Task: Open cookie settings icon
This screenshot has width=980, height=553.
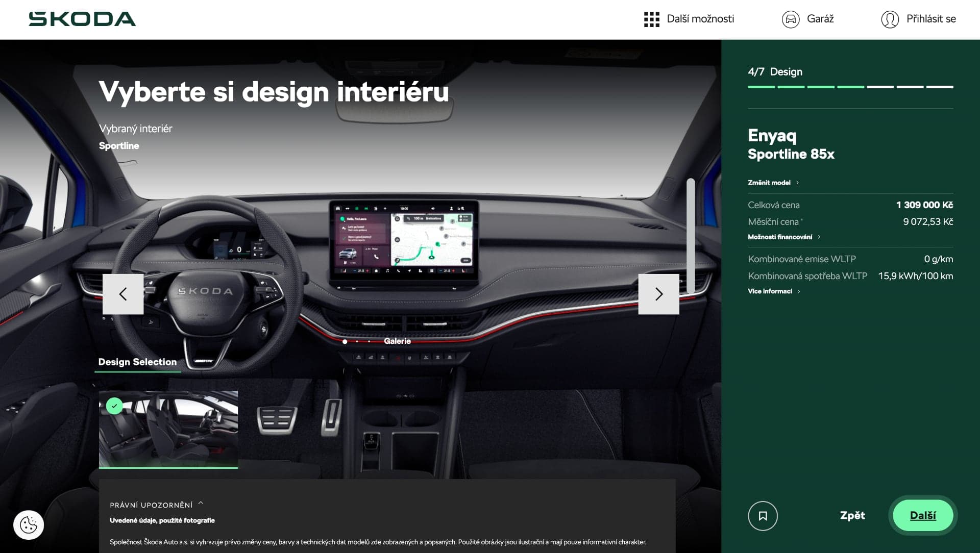Action: tap(29, 525)
